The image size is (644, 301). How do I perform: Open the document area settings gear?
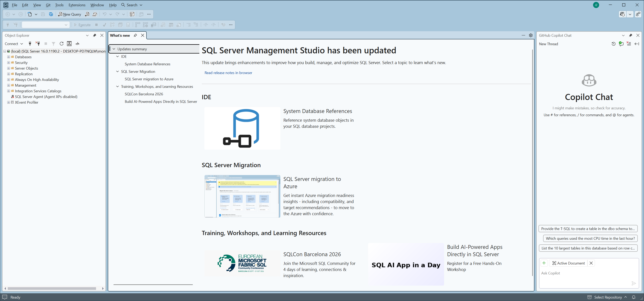(x=531, y=35)
